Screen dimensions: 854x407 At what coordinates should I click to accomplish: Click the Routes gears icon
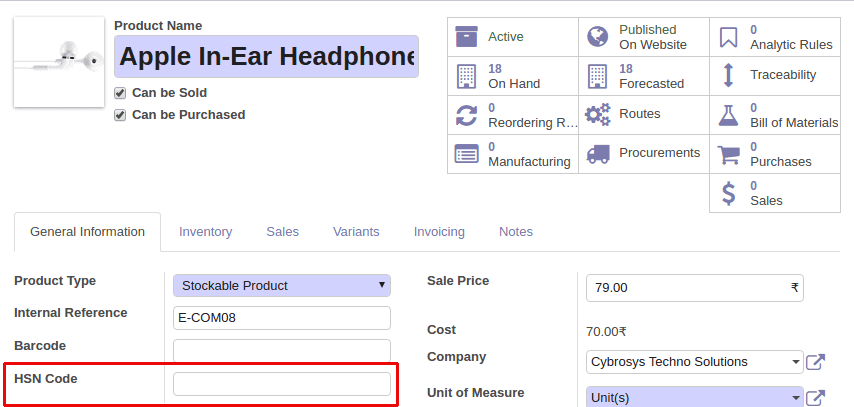pyautogui.click(x=597, y=114)
